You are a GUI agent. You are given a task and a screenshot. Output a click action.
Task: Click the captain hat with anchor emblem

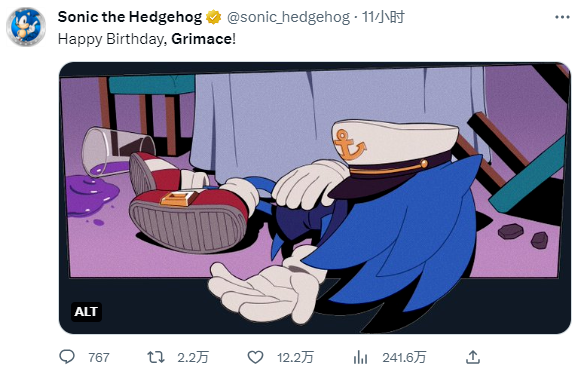click(x=393, y=158)
